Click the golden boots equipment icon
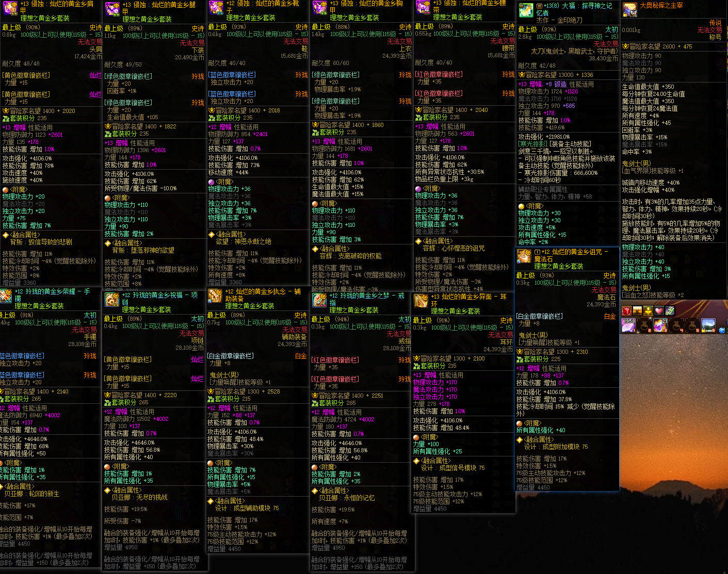 216,7
